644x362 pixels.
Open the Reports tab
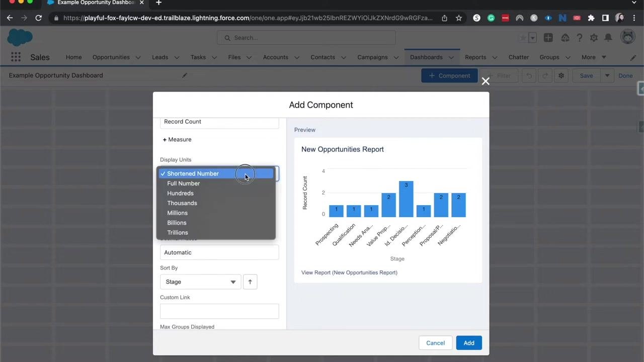tap(475, 57)
